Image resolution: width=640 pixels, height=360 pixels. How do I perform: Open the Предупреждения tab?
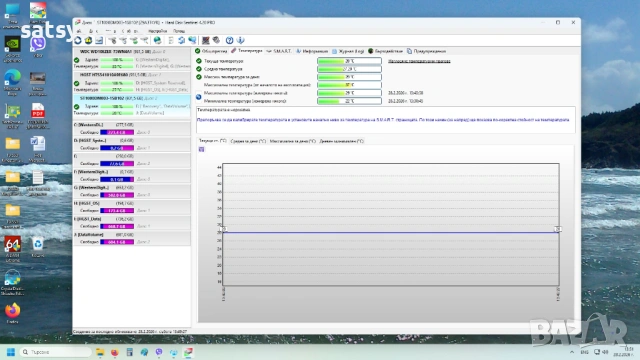426,51
